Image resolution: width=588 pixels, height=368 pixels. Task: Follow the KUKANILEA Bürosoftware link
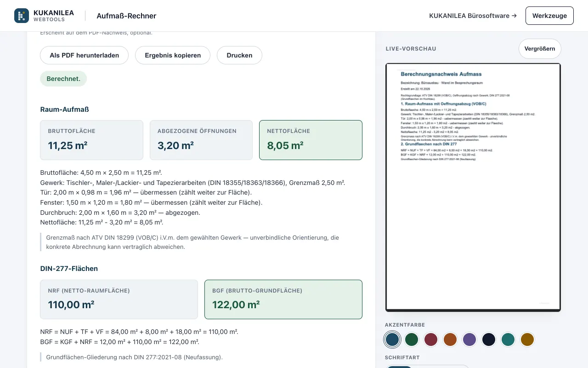(473, 16)
